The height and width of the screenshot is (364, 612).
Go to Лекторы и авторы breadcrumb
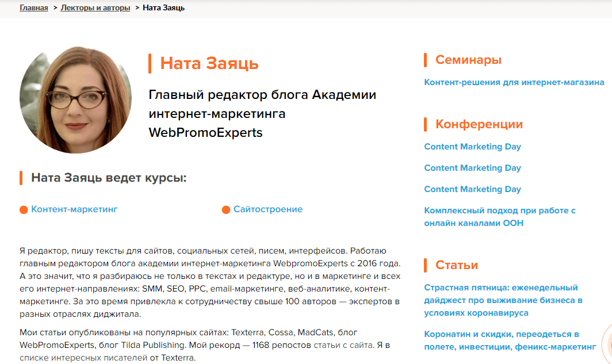pyautogui.click(x=95, y=8)
